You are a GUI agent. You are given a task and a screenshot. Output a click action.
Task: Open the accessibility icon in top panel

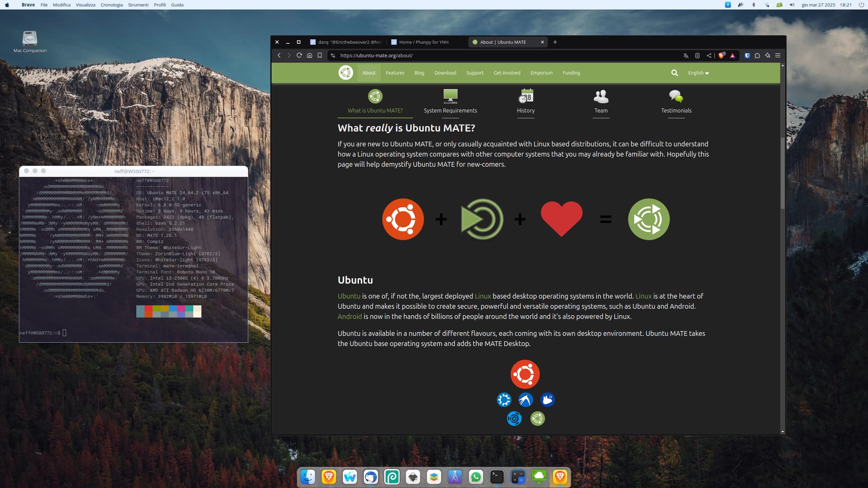728,5
